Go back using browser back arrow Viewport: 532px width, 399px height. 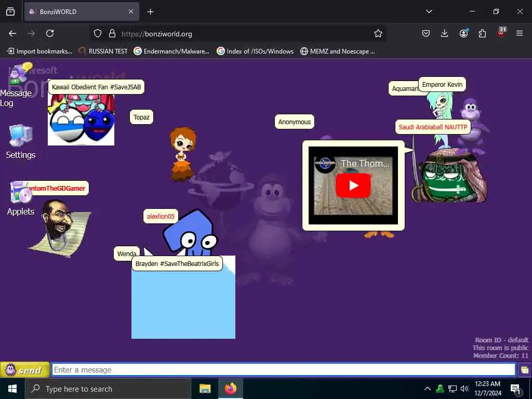pos(12,33)
